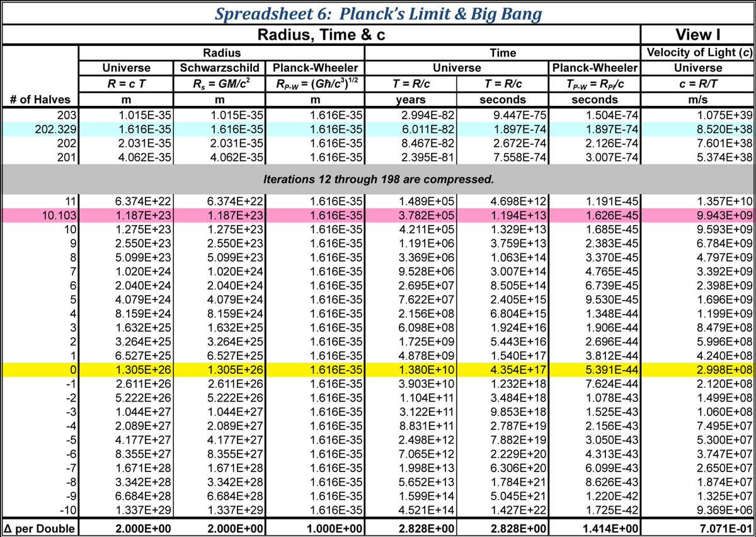Image resolution: width=756 pixels, height=537 pixels.
Task: Click the cyan cell 8.520E+38
Action: [x=697, y=129]
